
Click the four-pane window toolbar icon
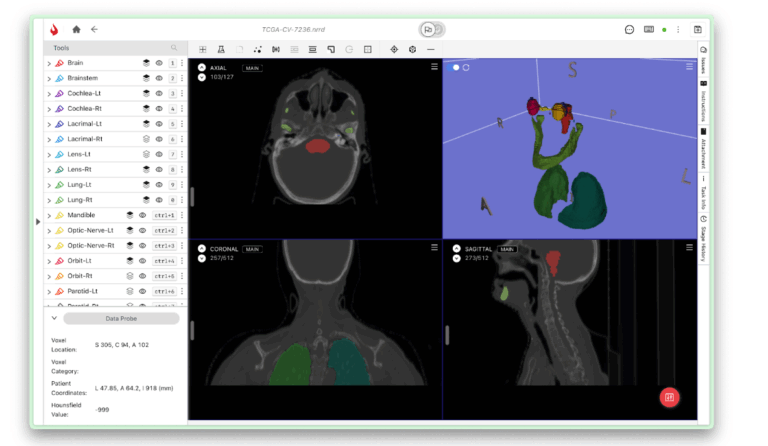pyautogui.click(x=368, y=49)
